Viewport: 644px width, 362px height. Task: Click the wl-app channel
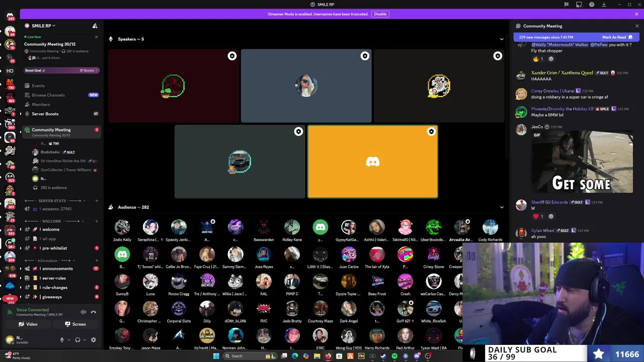point(61,239)
